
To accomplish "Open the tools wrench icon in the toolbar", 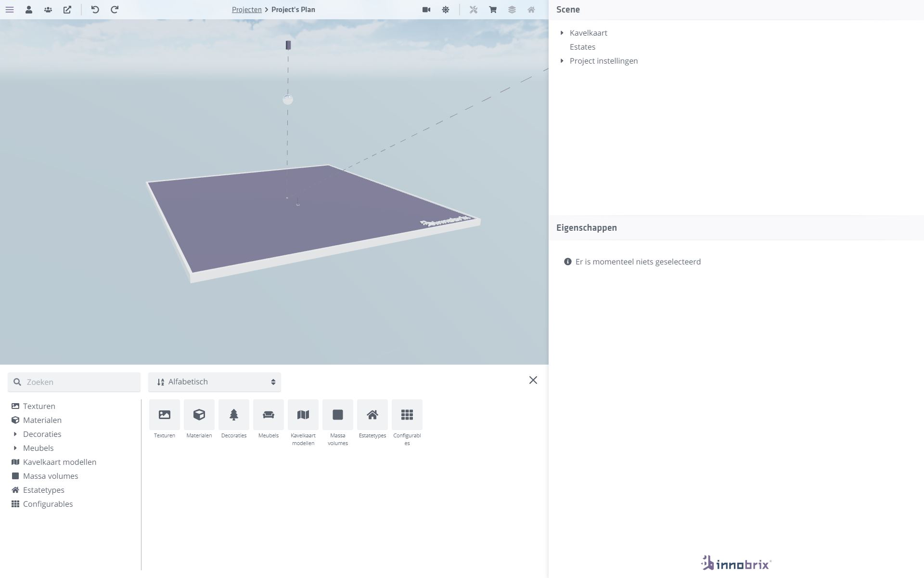I will point(474,9).
